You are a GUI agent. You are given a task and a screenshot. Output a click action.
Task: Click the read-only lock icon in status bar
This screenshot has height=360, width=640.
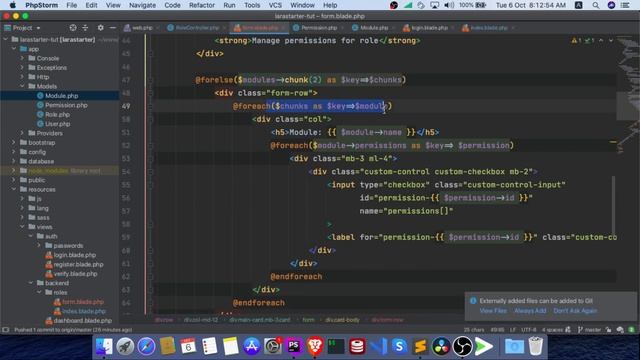[x=609, y=330]
